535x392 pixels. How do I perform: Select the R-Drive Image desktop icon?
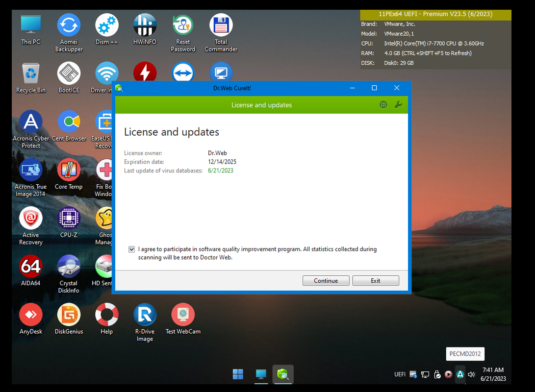click(x=145, y=323)
